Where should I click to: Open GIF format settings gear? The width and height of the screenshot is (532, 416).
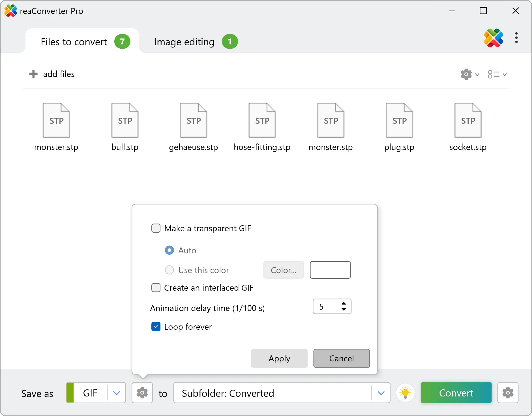142,393
